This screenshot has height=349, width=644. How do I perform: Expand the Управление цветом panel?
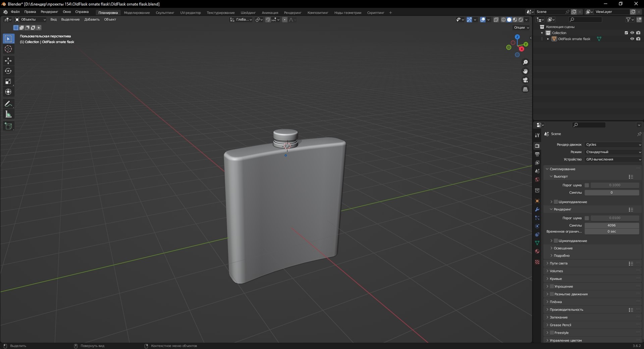tap(566, 340)
